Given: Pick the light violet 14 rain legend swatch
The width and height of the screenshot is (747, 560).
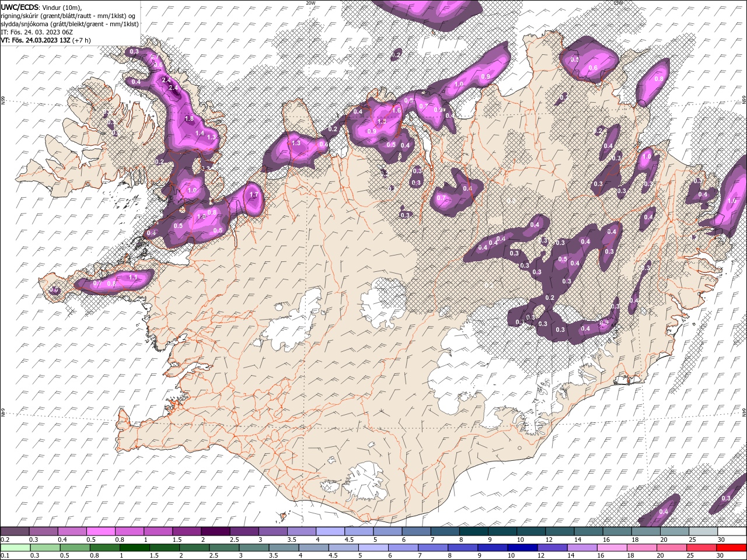Looking at the screenshot, I should coord(581,548).
